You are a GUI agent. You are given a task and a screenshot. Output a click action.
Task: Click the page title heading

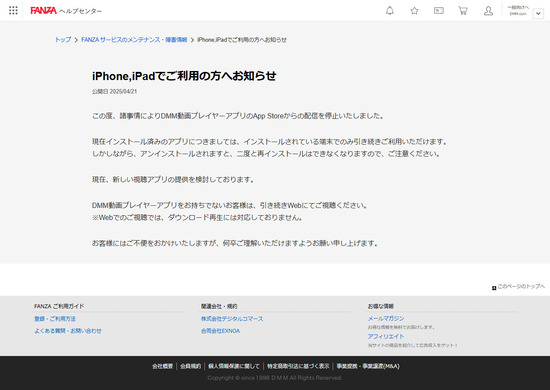(x=184, y=76)
